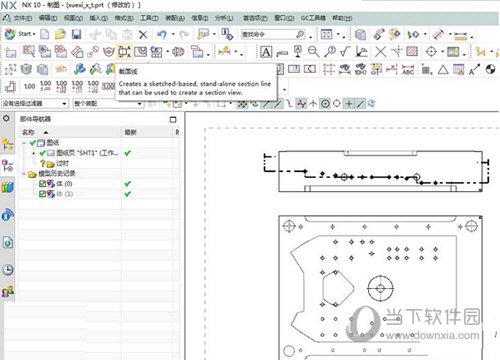Click the Open folder icon
This screenshot has width=500, height=360.
click(60, 34)
